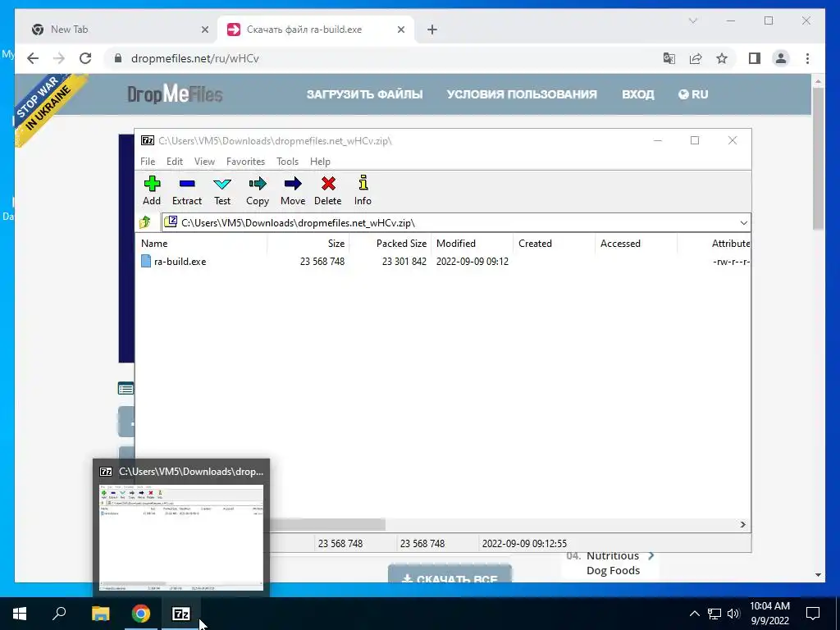840x630 pixels.
Task: Click the 2022-09-09 09:12 modified date cell
Action: click(x=472, y=262)
